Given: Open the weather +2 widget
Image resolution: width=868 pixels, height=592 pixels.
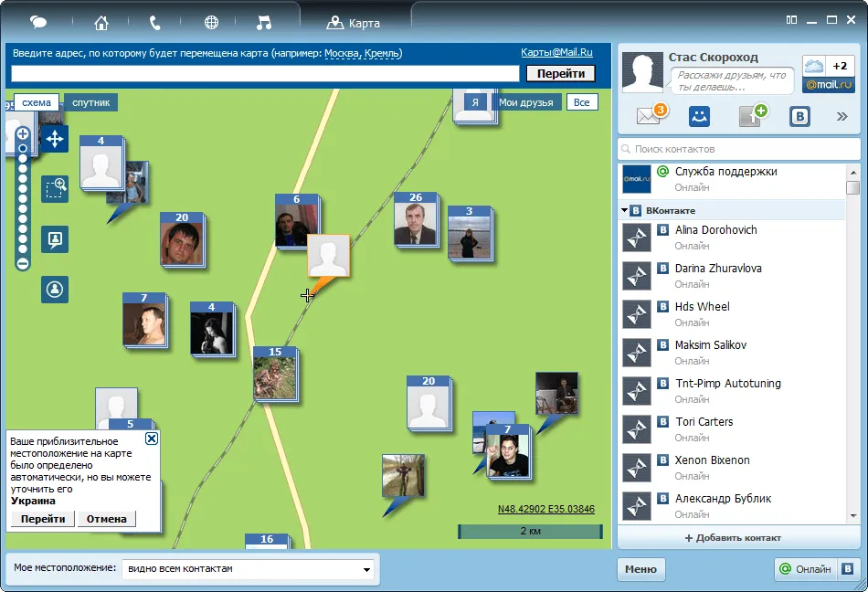Looking at the screenshot, I should click(828, 67).
